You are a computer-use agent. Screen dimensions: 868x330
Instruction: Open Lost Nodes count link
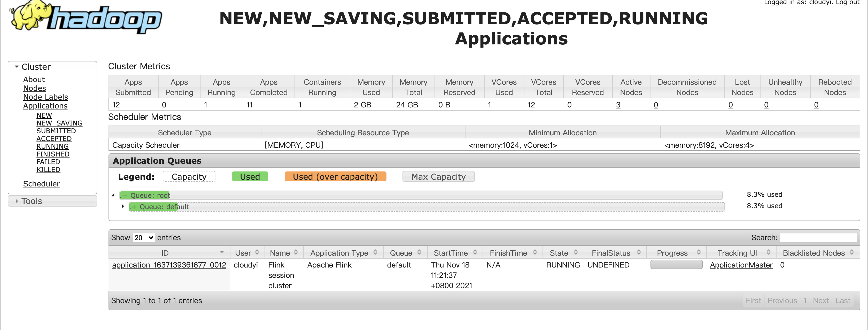point(731,105)
